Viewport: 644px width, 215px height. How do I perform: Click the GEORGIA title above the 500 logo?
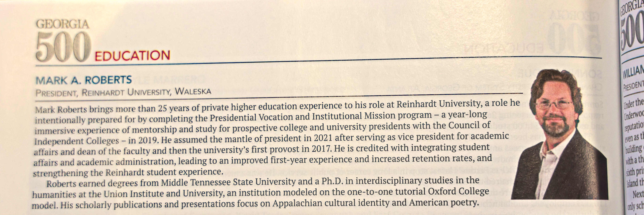pyautogui.click(x=63, y=24)
